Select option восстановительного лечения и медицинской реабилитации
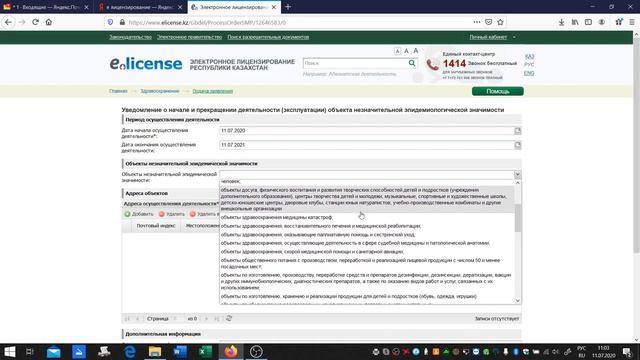The image size is (640, 360). pyautogui.click(x=367, y=226)
